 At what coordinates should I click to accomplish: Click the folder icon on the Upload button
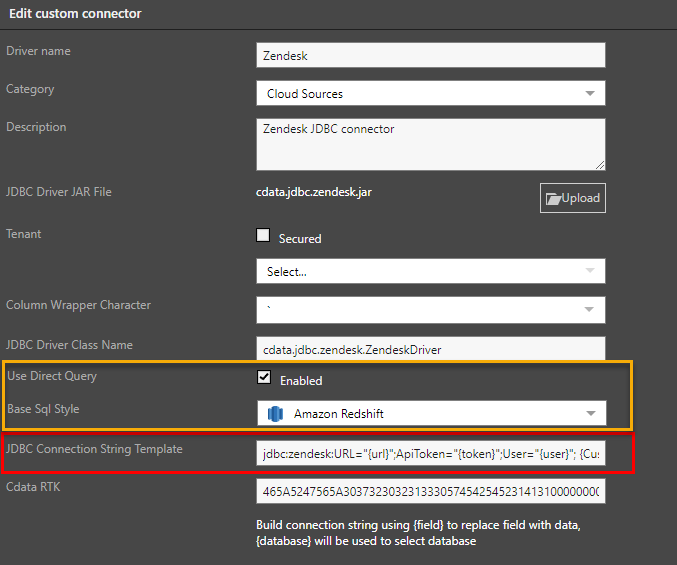[553, 198]
